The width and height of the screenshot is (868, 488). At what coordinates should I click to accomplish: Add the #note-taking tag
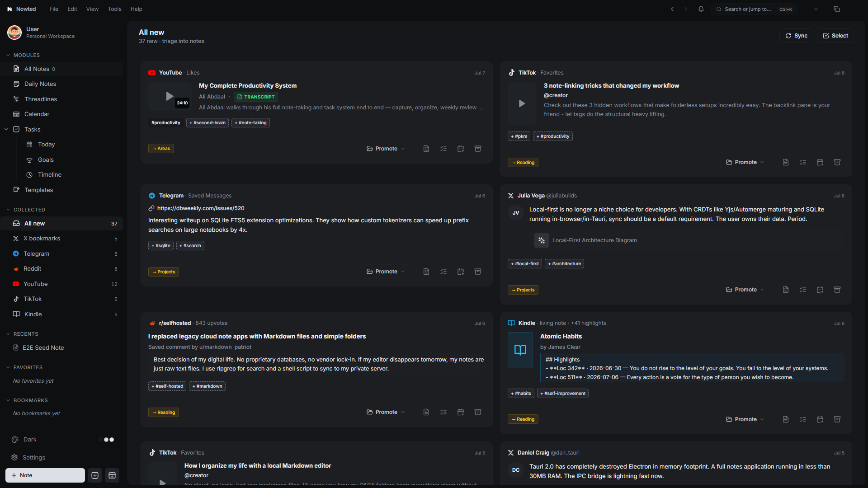(x=250, y=123)
